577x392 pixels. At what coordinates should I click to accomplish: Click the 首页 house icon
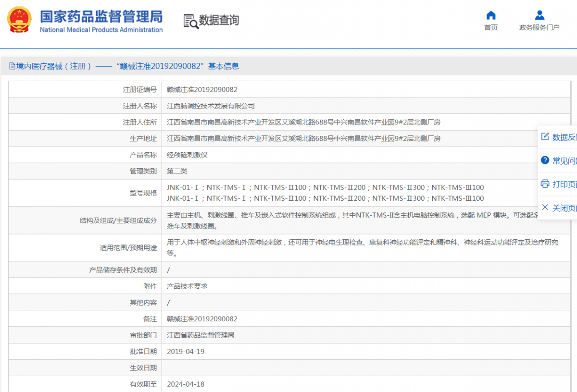(491, 15)
